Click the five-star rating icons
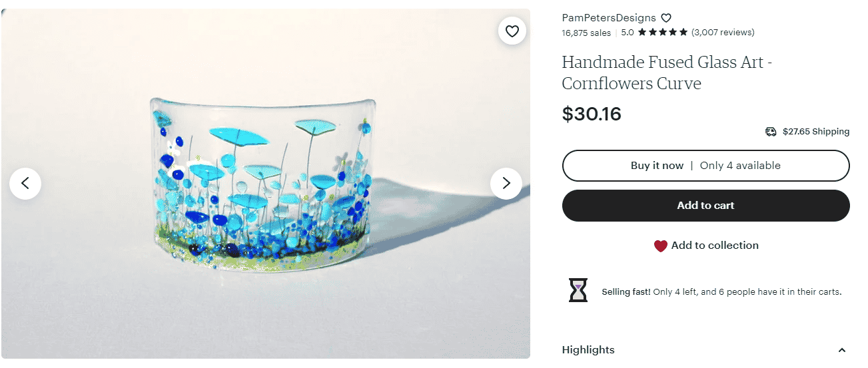This screenshot has width=868, height=368. coord(662,32)
